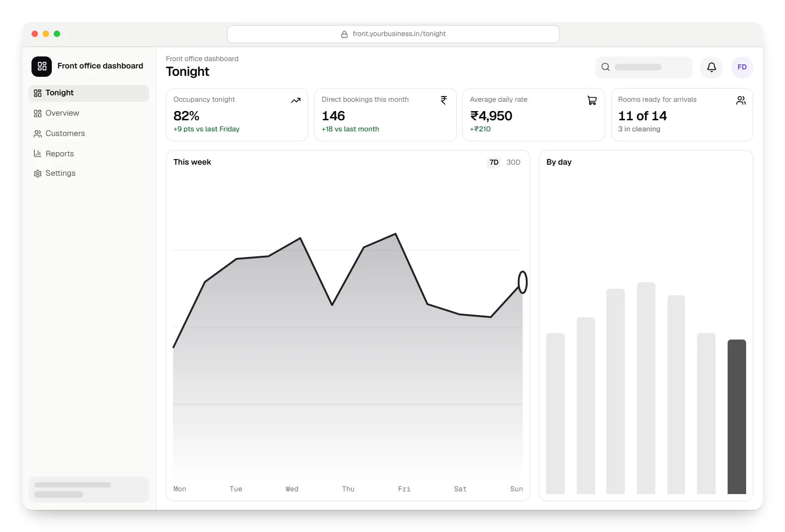Screen dimensions: 785x532
Task: Click the 'This week' chart title
Action: [x=192, y=162]
